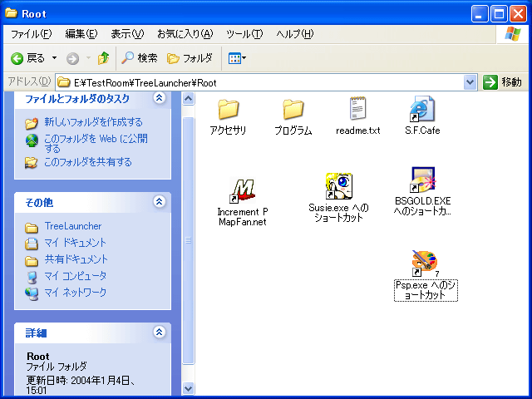Click the TreeLauncher link in その他
Image resolution: width=532 pixels, height=399 pixels.
73,226
